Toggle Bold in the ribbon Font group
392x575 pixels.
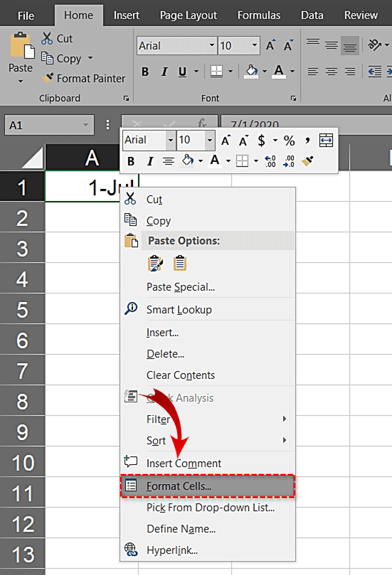coord(145,71)
